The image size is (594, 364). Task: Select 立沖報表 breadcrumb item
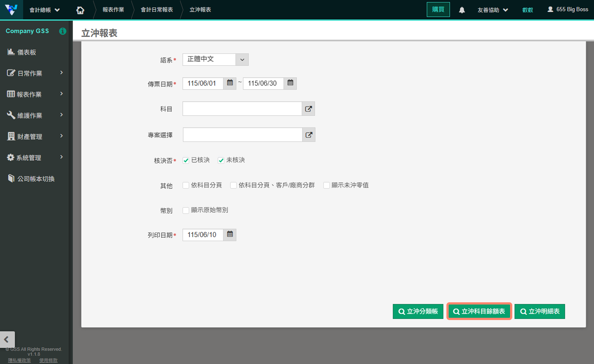[200, 10]
